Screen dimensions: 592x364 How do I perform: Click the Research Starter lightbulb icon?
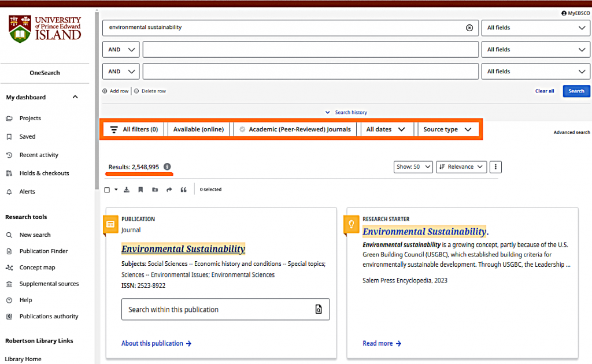[x=351, y=224]
